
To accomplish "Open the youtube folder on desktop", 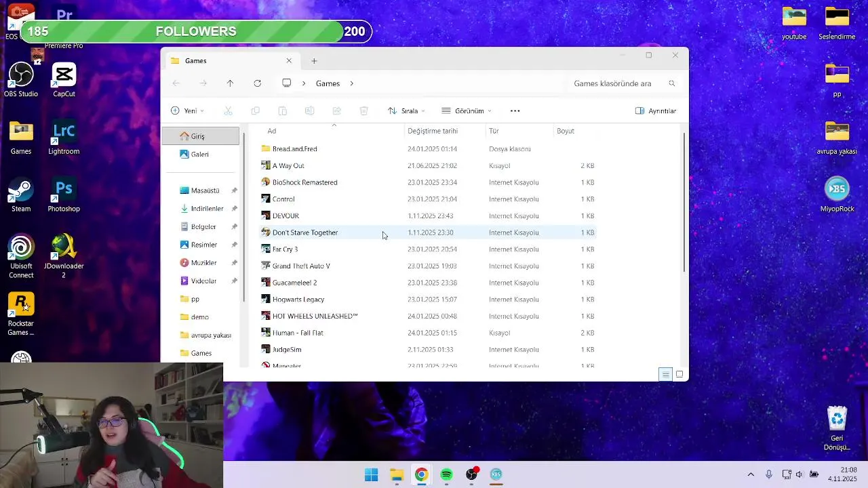I will click(x=794, y=24).
